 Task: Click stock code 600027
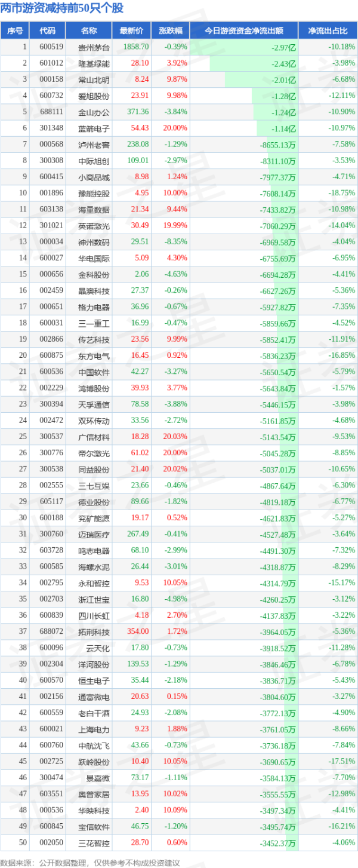(x=51, y=257)
